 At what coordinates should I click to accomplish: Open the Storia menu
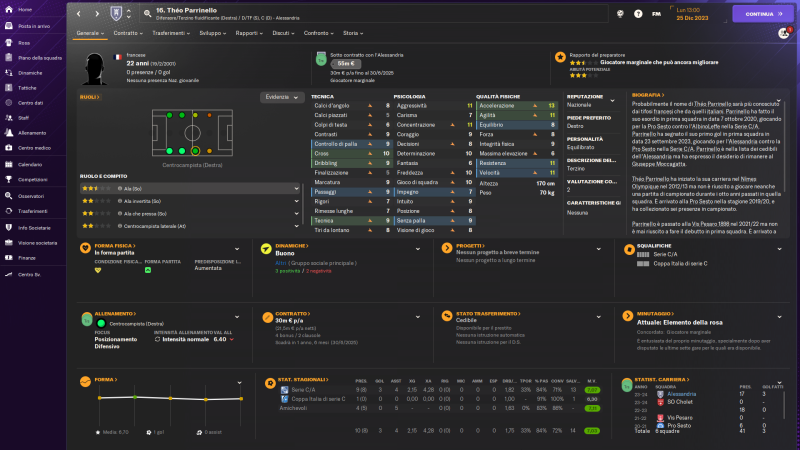click(353, 33)
